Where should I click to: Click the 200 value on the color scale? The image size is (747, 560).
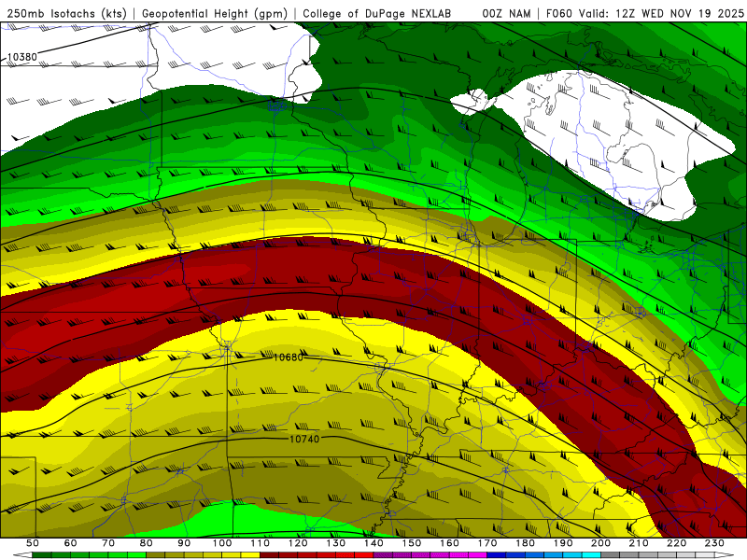point(600,543)
